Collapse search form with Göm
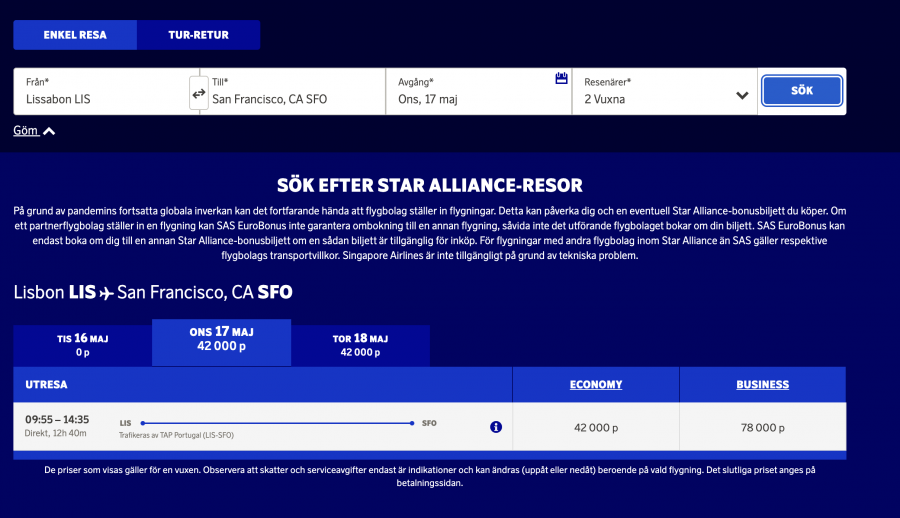Screen dimensions: 900x518 (x=25, y=131)
